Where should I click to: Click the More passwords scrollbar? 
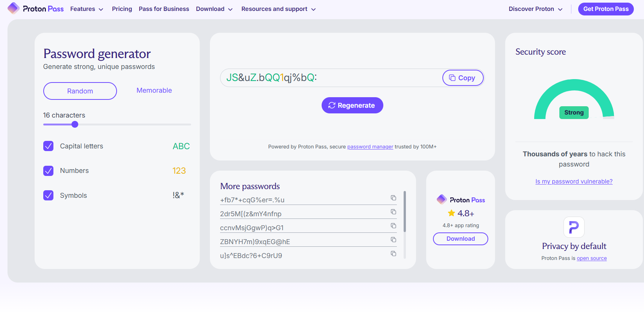pyautogui.click(x=405, y=212)
